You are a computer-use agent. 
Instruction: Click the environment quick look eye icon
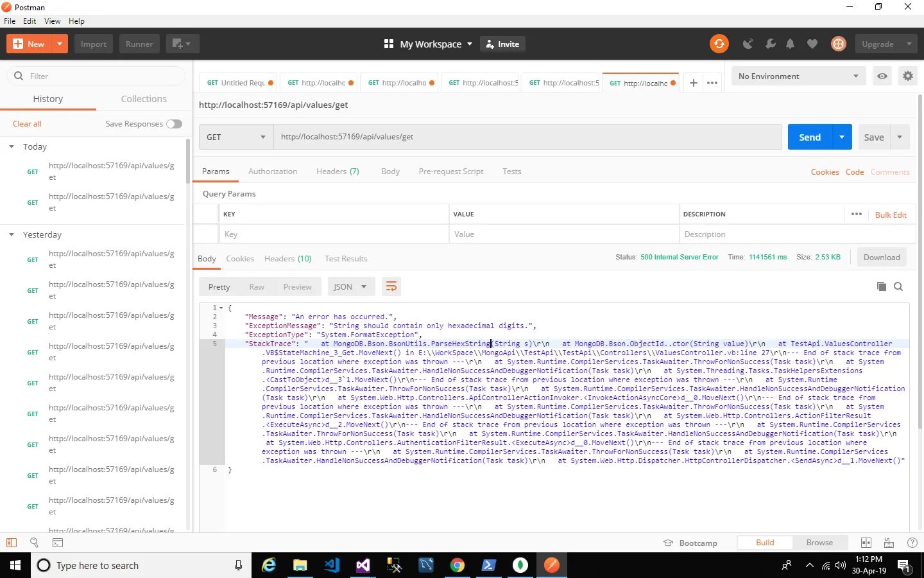(x=882, y=76)
